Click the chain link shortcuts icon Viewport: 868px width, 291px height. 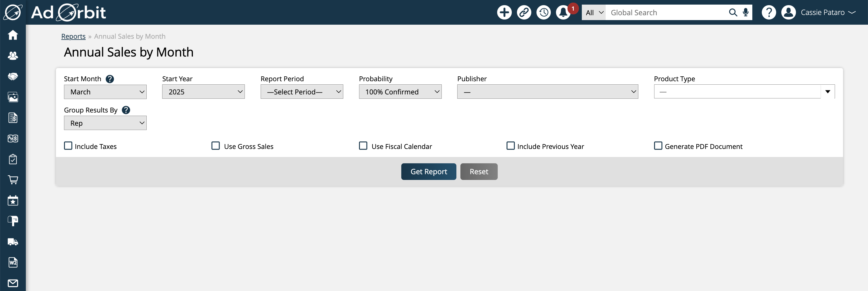[x=524, y=12]
